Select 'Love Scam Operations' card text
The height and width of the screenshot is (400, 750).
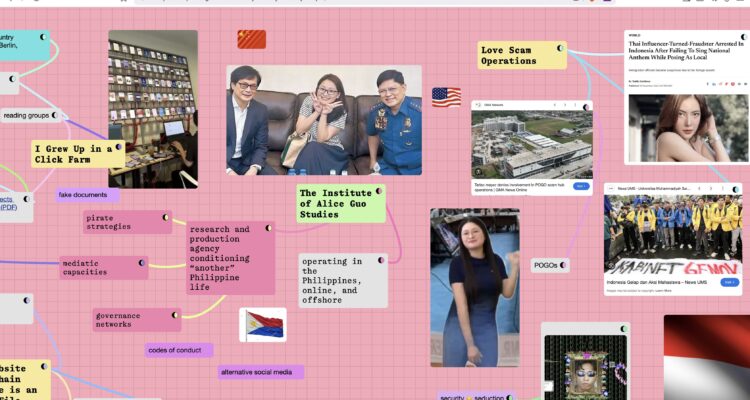pyautogui.click(x=508, y=56)
